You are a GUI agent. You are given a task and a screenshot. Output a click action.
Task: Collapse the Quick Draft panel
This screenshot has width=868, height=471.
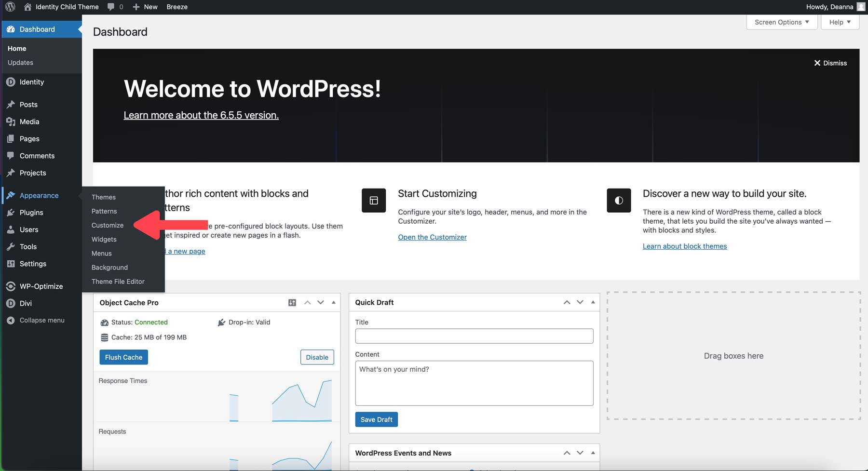pos(593,302)
